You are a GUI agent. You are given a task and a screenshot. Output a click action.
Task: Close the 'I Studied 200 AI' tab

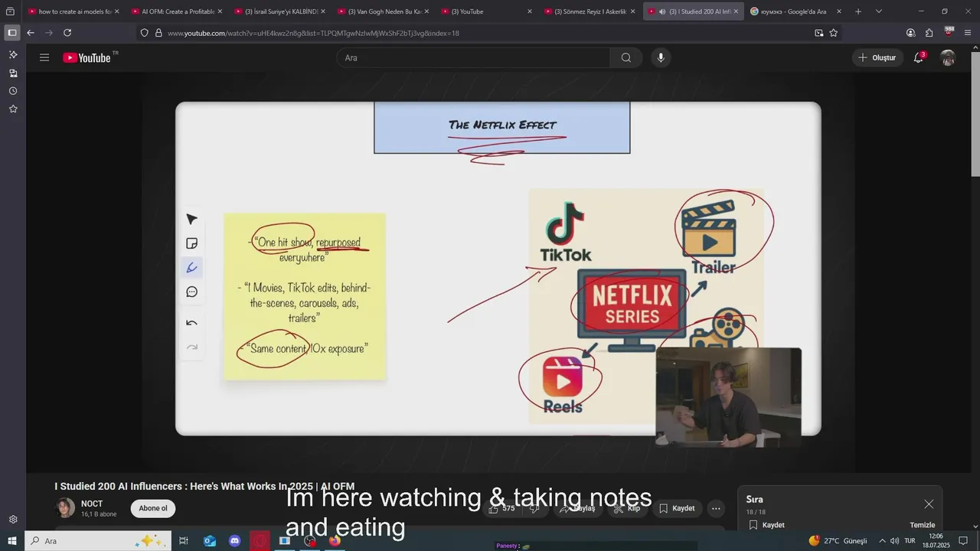(x=736, y=11)
